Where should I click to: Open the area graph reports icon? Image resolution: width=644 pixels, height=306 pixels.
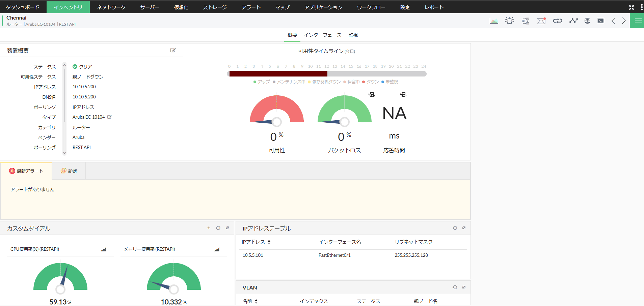494,21
